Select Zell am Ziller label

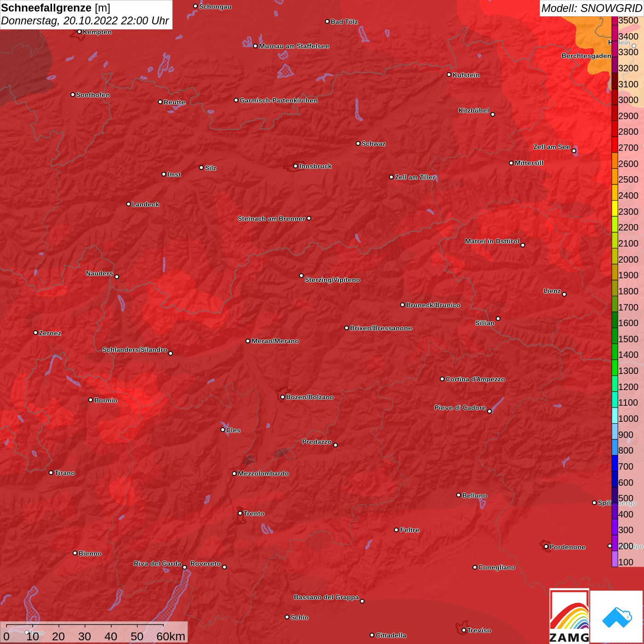415,177
